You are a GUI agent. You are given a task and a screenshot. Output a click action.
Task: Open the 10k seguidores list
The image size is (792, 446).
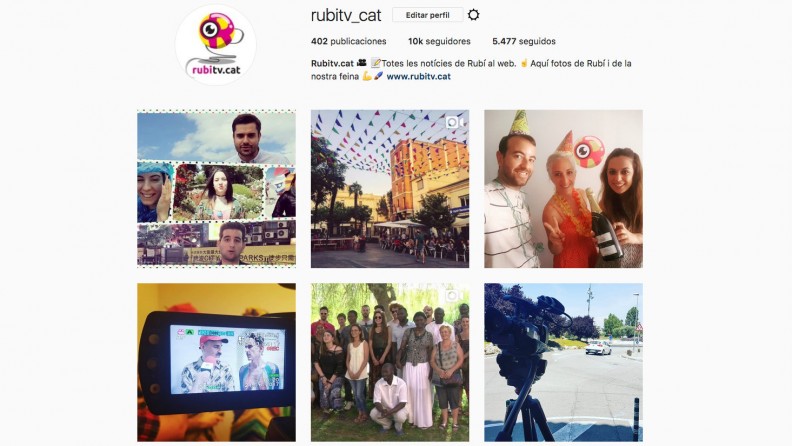439,41
